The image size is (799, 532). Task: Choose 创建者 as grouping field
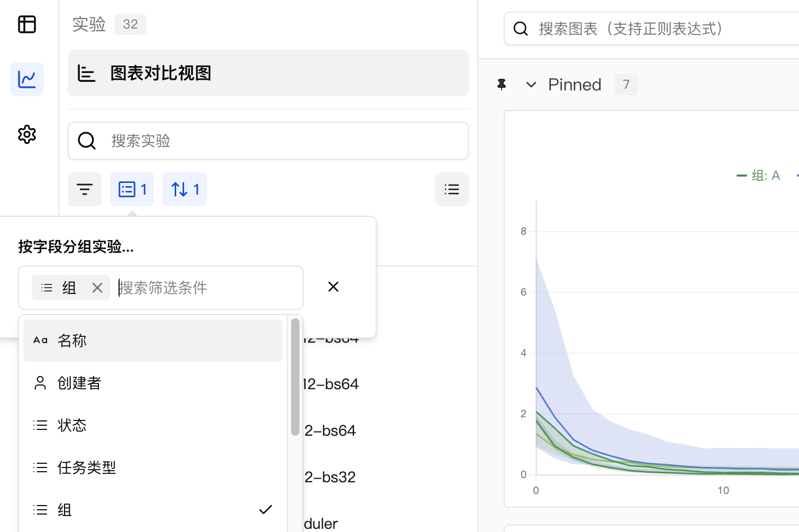pyautogui.click(x=152, y=383)
